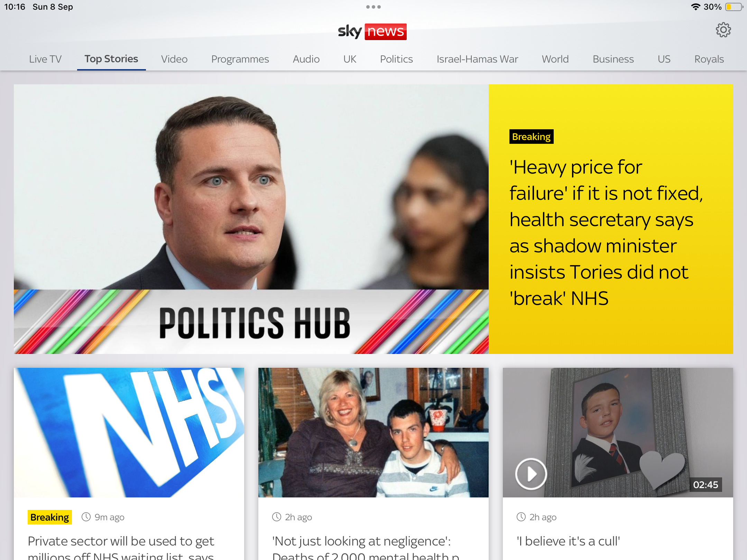This screenshot has height=560, width=747.
Task: Tap the Politics Hub lead image
Action: 251,219
